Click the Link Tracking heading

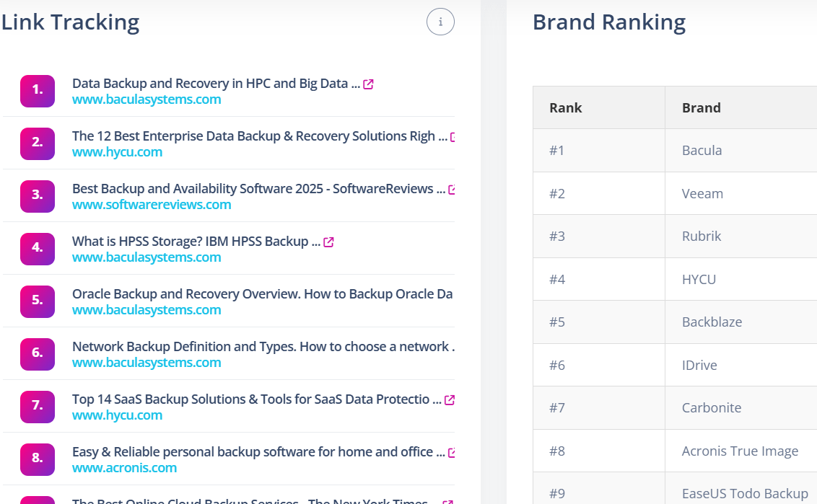click(70, 22)
